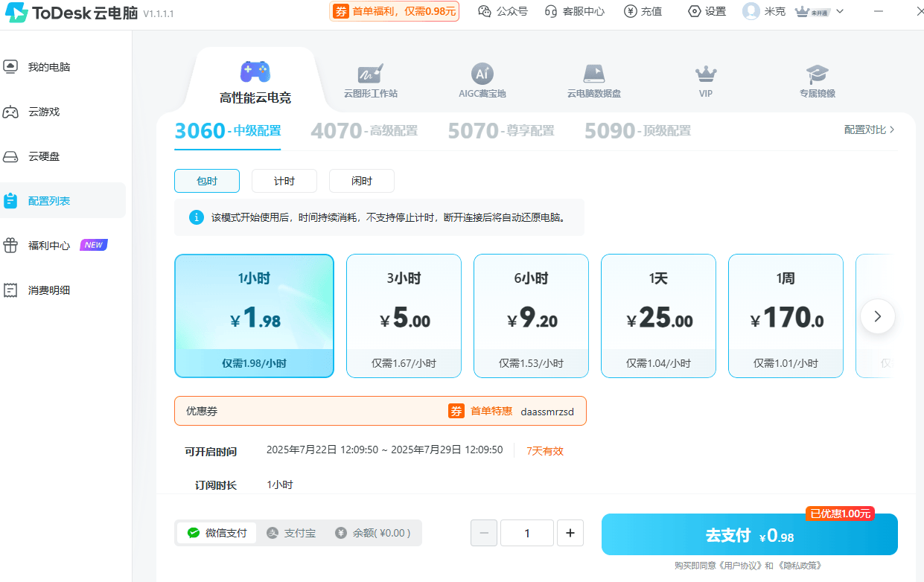Viewport: 924px width, 582px height.
Task: Click the 米克 user avatar
Action: tap(751, 11)
